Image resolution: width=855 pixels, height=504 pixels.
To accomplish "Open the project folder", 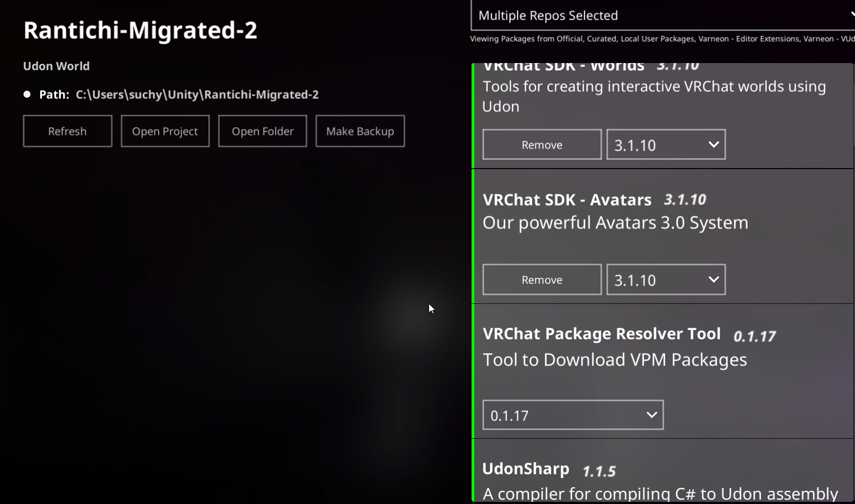I will pos(262,130).
